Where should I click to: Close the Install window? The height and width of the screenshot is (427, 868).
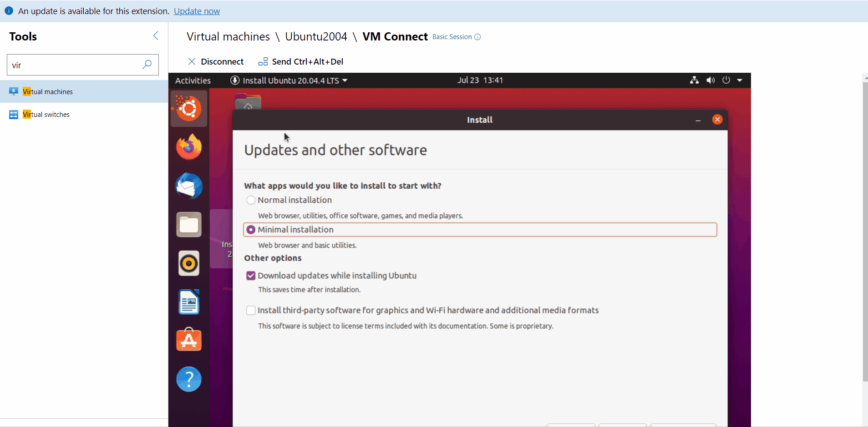coord(717,120)
